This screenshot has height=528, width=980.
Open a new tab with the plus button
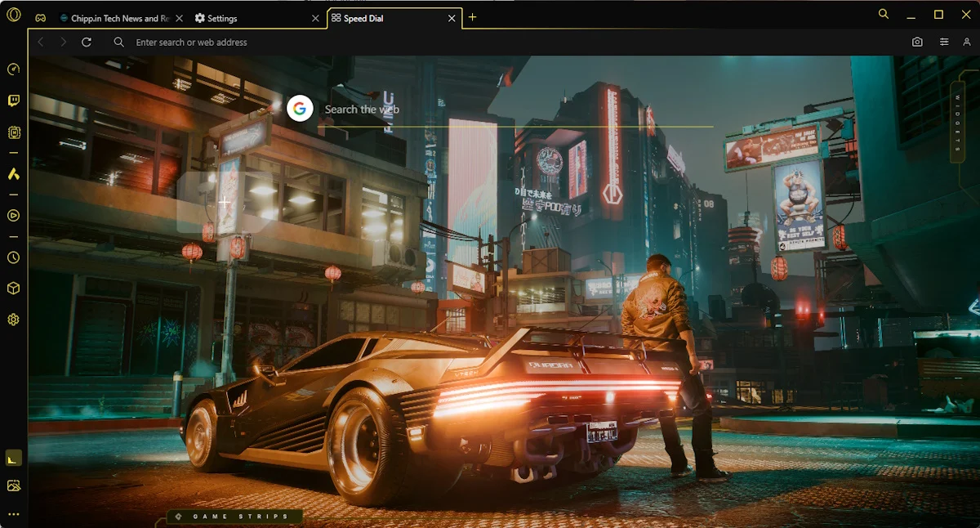point(472,17)
